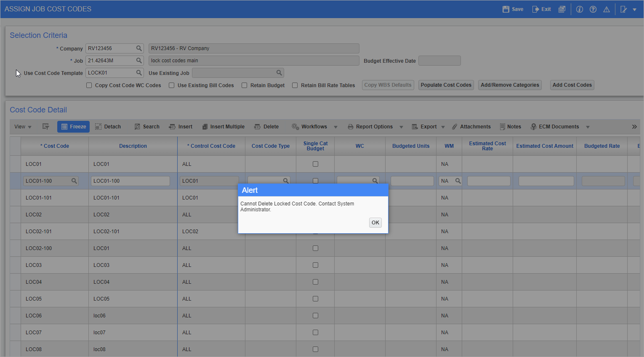Click the Estimated Cost Rate field in LOC01-100 row
The height and width of the screenshot is (357, 644).
pyautogui.click(x=489, y=181)
